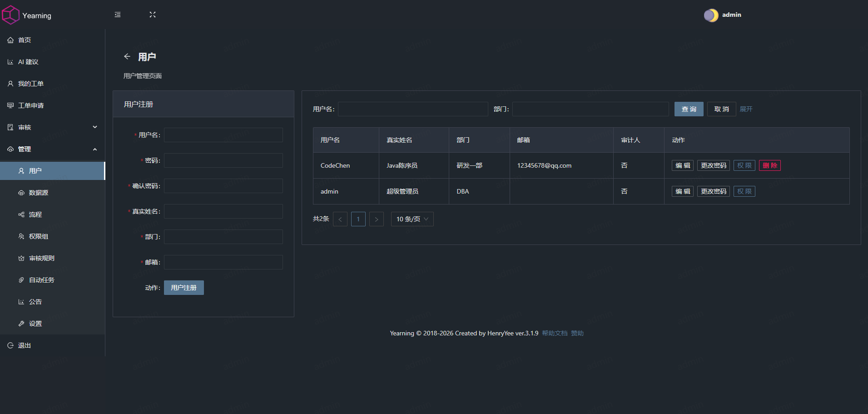Toggle fullscreen with the expand icon

(153, 15)
